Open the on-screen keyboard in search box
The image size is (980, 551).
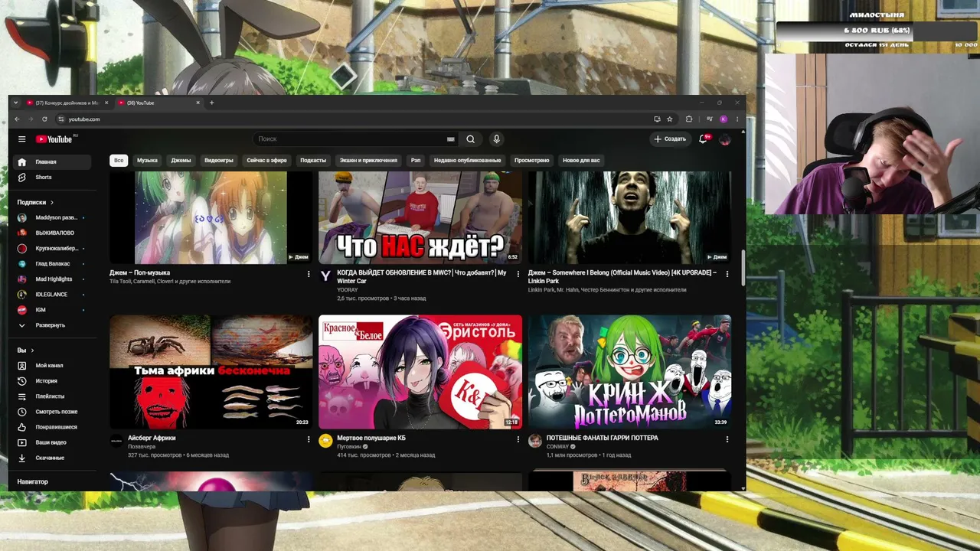tap(451, 139)
